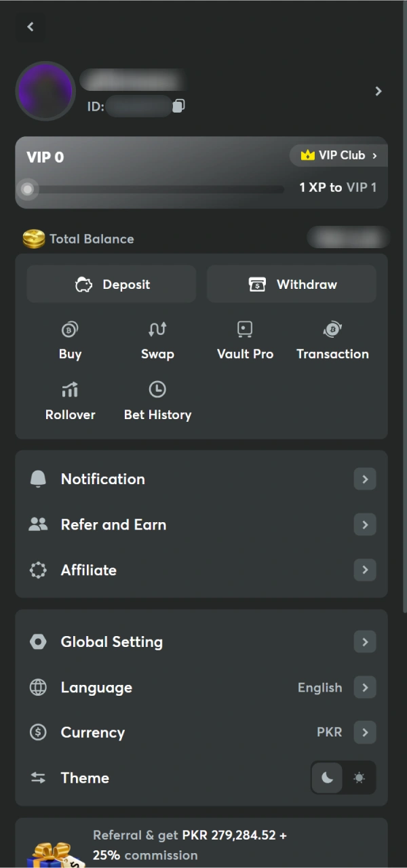
Task: Open profile details chevron
Action: (x=379, y=92)
